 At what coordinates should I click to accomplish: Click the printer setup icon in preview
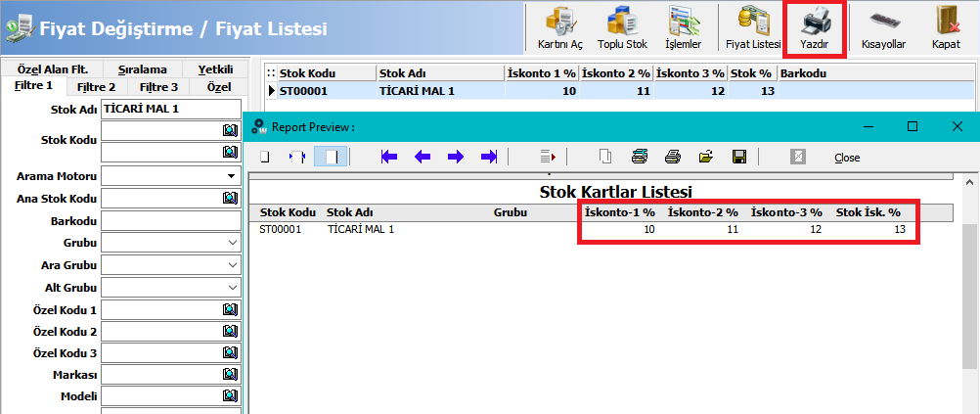tap(640, 157)
